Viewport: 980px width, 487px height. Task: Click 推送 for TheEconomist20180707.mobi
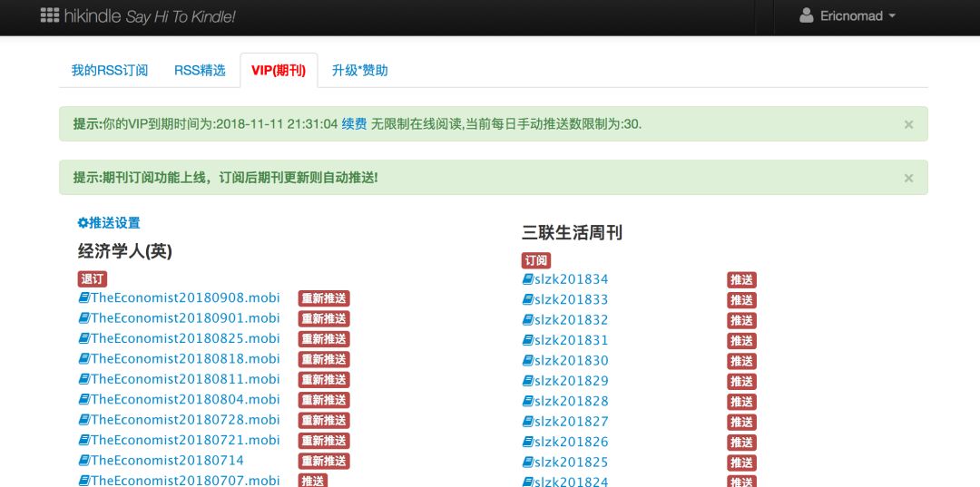tap(312, 481)
